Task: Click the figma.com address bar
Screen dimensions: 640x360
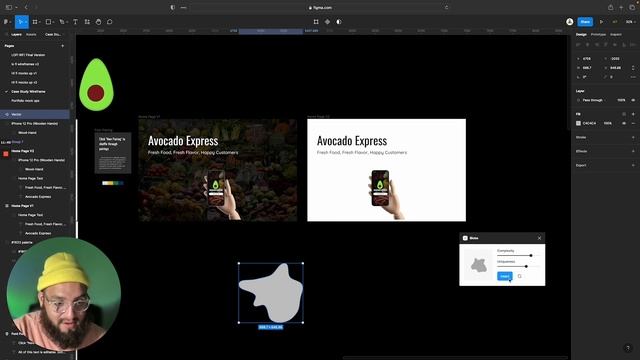Action: tap(320, 7)
